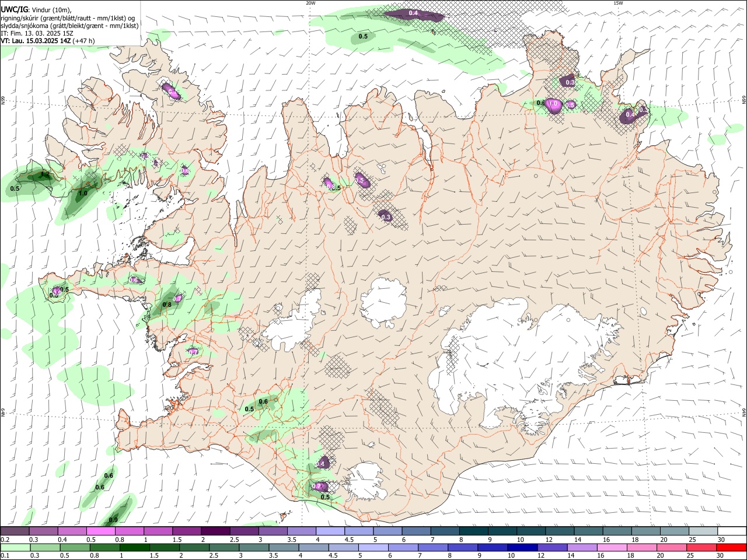Pick upper legend swatch between 6 and 7
This screenshot has height=560, width=747.
(x=416, y=531)
